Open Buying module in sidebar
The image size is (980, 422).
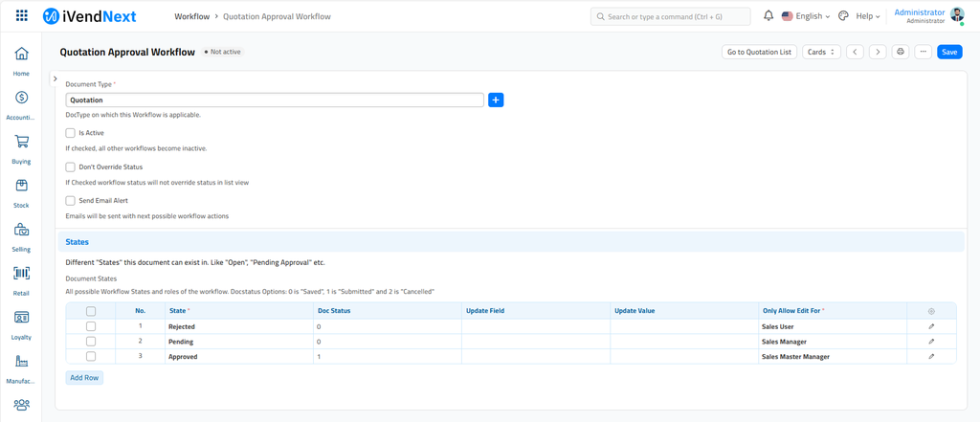[x=21, y=148]
